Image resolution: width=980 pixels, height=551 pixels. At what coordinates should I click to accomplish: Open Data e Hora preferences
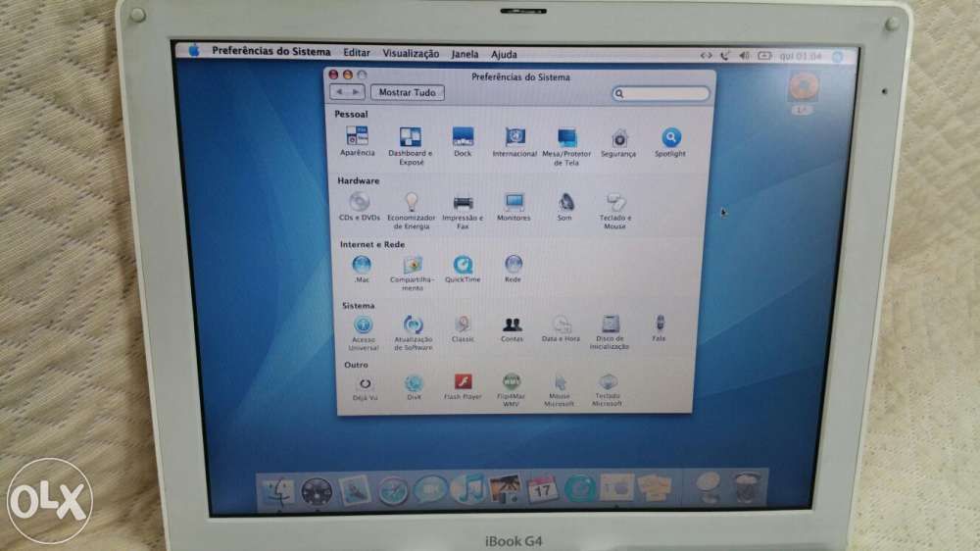(x=561, y=328)
